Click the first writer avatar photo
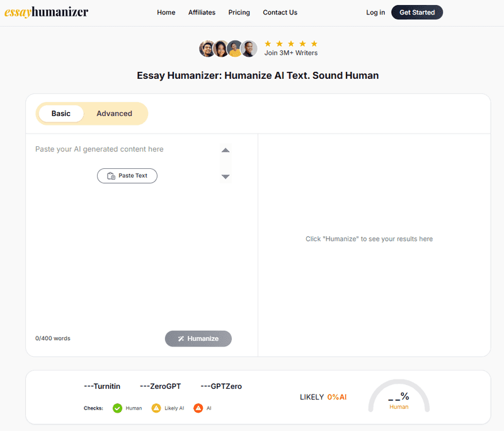Screen dimensions: 504x431 tap(207, 49)
